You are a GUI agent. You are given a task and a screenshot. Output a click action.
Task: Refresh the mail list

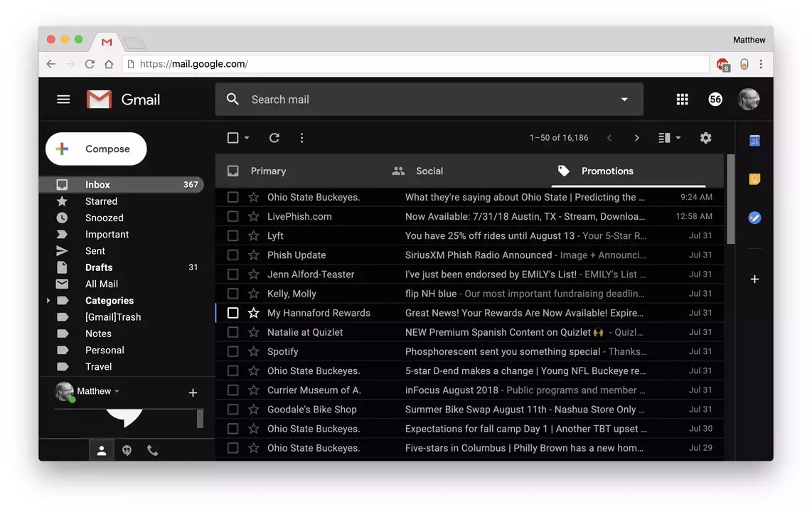tap(274, 138)
